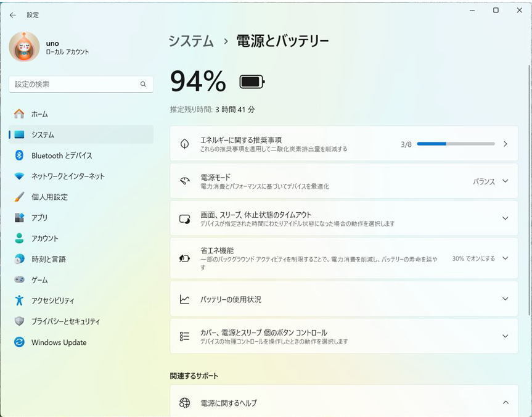Click the アクセシビリティ figure icon
This screenshot has height=417, width=532.
[x=19, y=300]
